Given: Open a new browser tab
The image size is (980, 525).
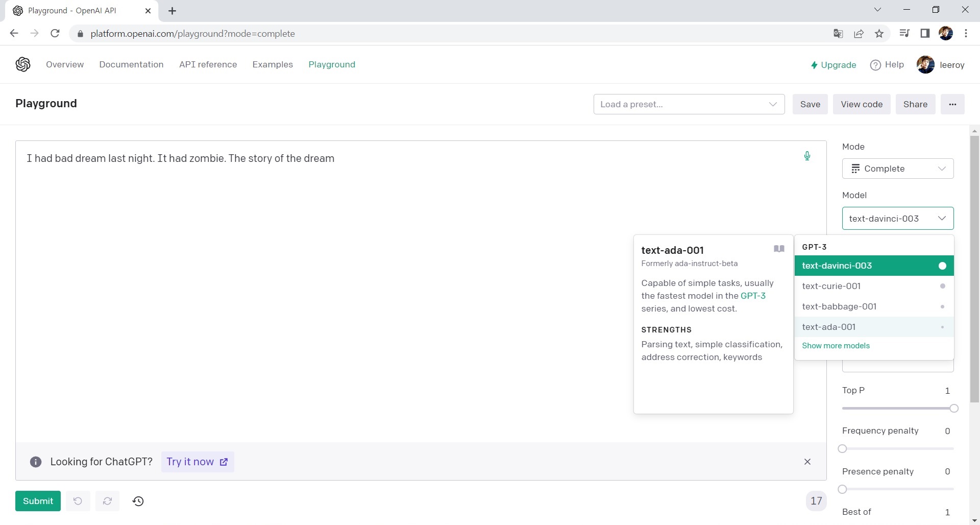Looking at the screenshot, I should coord(173,11).
